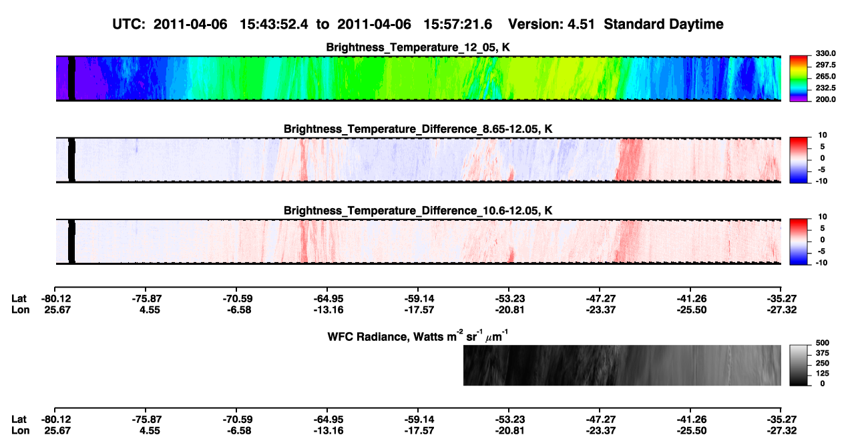Click the '200.0' colorbar tick label

coord(826,99)
